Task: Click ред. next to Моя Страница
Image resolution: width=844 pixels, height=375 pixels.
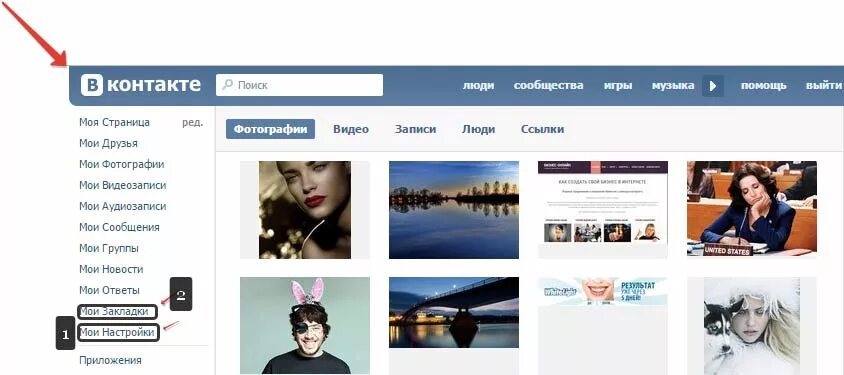Action: (x=192, y=123)
